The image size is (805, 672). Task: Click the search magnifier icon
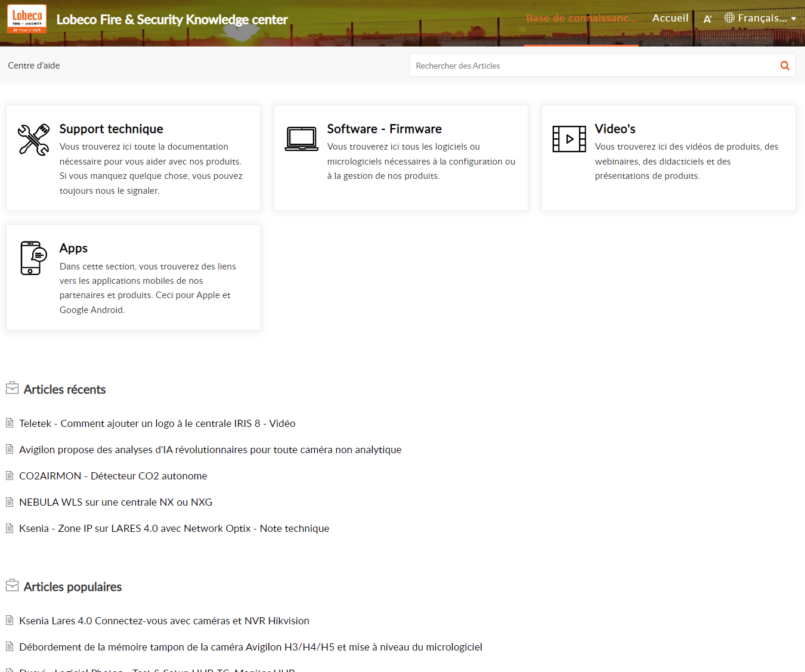(x=785, y=66)
